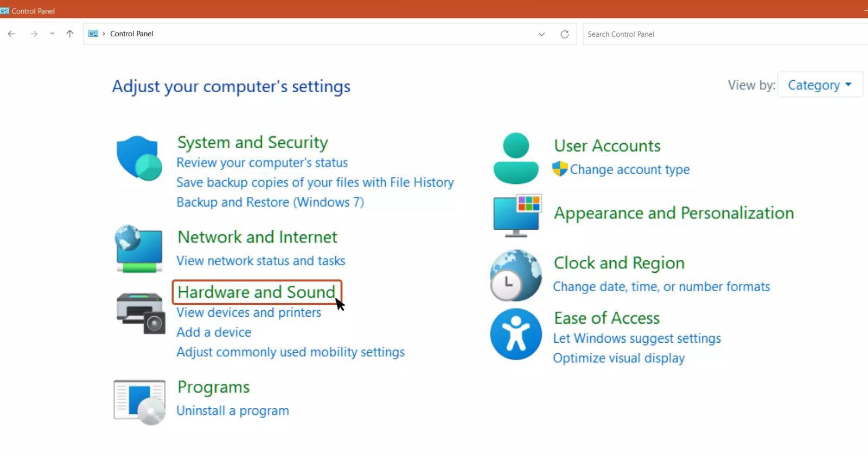
Task: Open View network status and tasks
Action: [261, 261]
